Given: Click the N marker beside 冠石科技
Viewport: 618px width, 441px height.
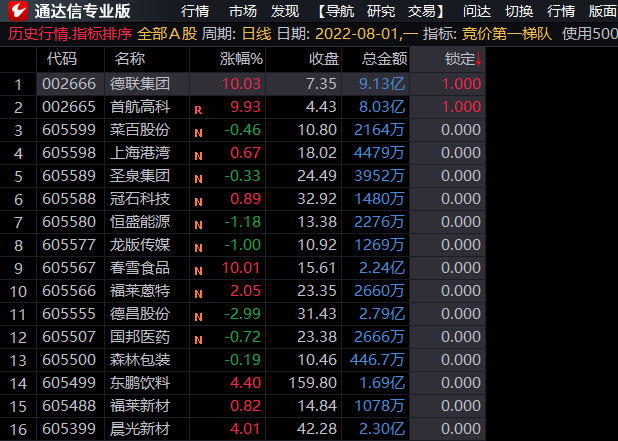Looking at the screenshot, I should (198, 202).
